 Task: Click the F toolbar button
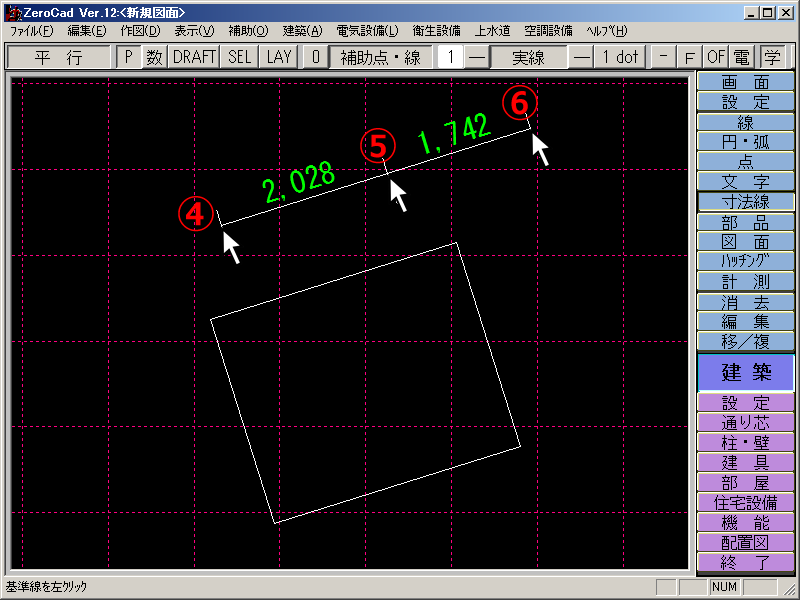[x=689, y=57]
